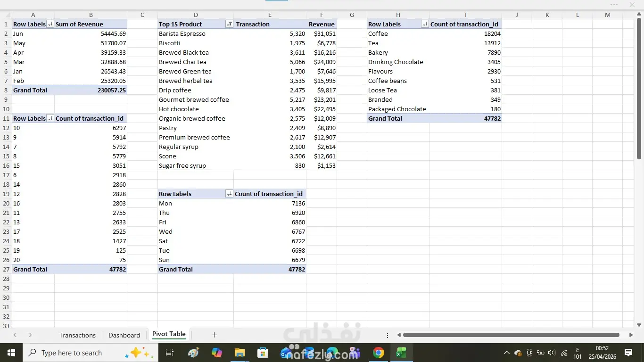The image size is (644, 362).
Task: Click the 18204 count cell
Action: coord(465,33)
